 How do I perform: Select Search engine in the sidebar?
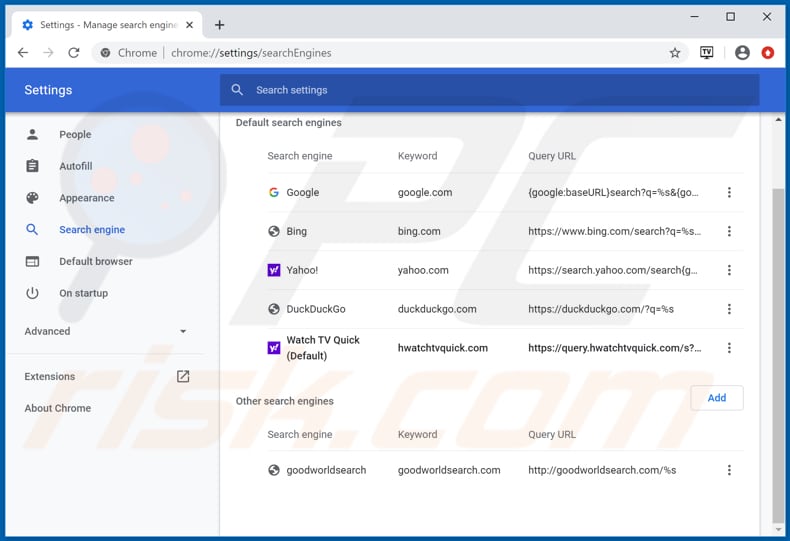click(x=92, y=229)
